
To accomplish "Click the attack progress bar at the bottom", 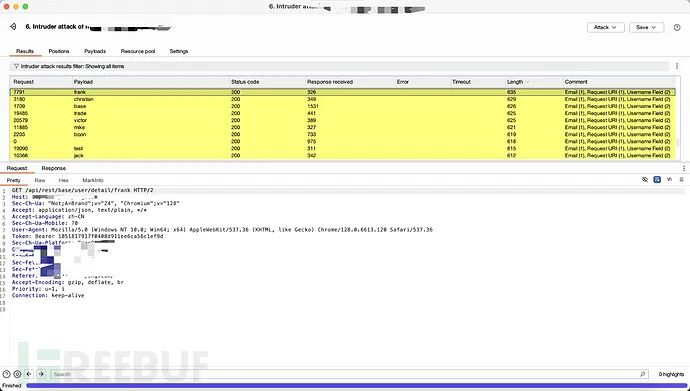I will (355, 386).
